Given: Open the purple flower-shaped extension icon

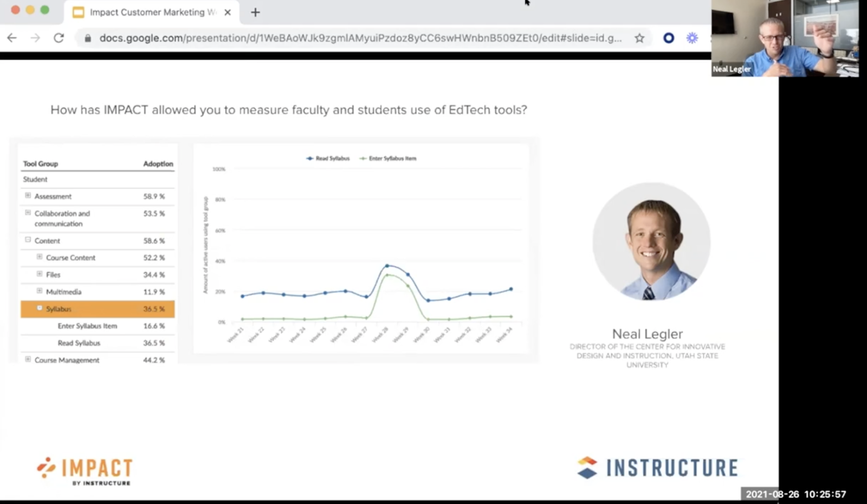Looking at the screenshot, I should click(x=692, y=38).
